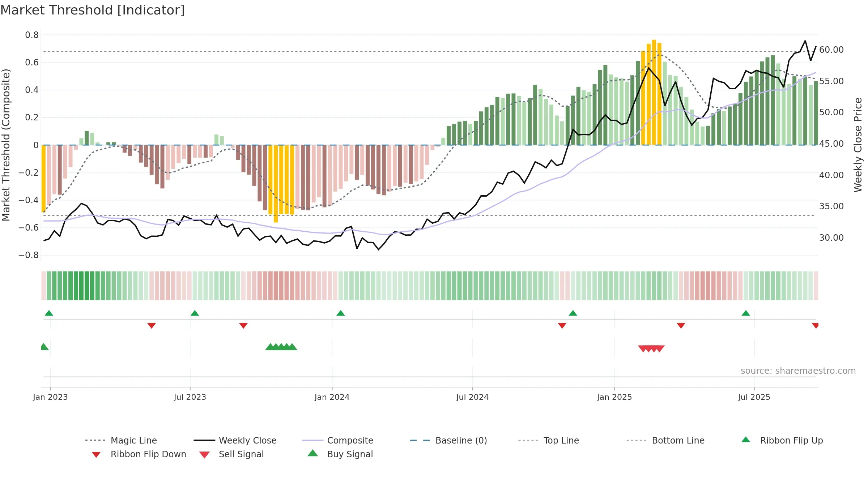
Task: Toggle the Ribbon Flip Up legend entry
Action: (782, 440)
